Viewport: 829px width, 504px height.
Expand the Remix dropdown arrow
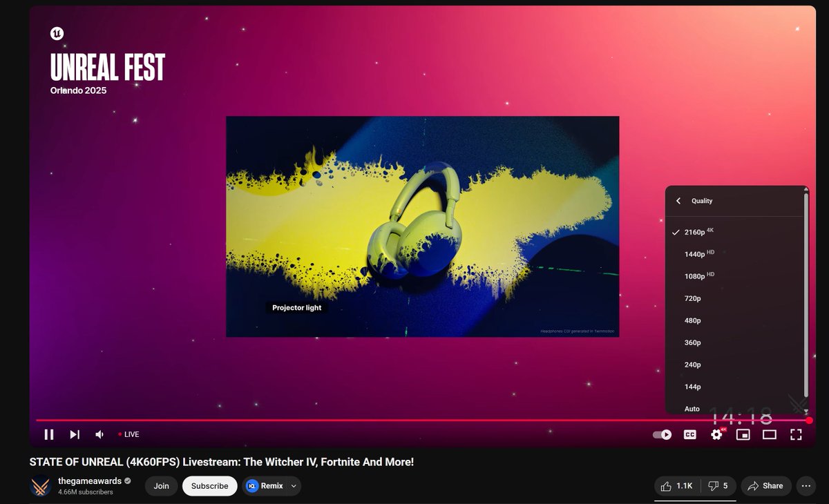(x=294, y=486)
